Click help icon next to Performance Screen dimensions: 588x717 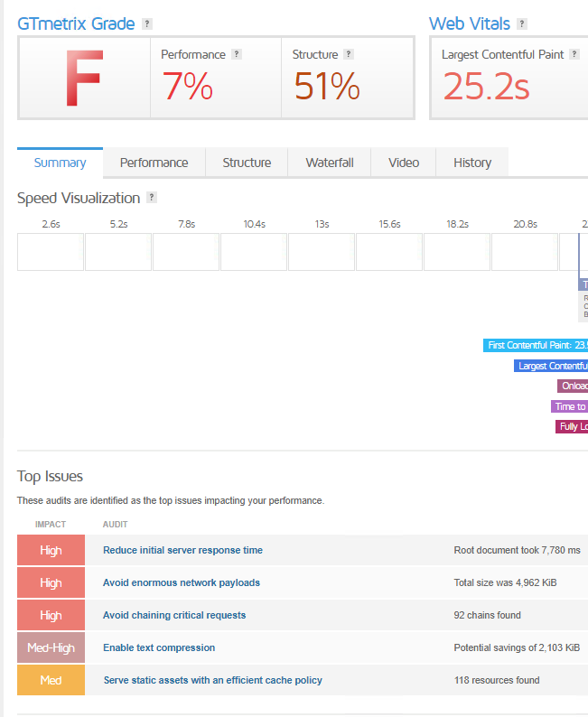(237, 54)
